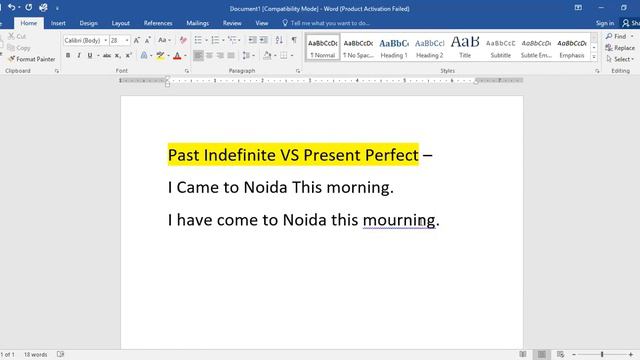Click the Format Painter brush
The width and height of the screenshot is (640, 360).
(x=11, y=59)
